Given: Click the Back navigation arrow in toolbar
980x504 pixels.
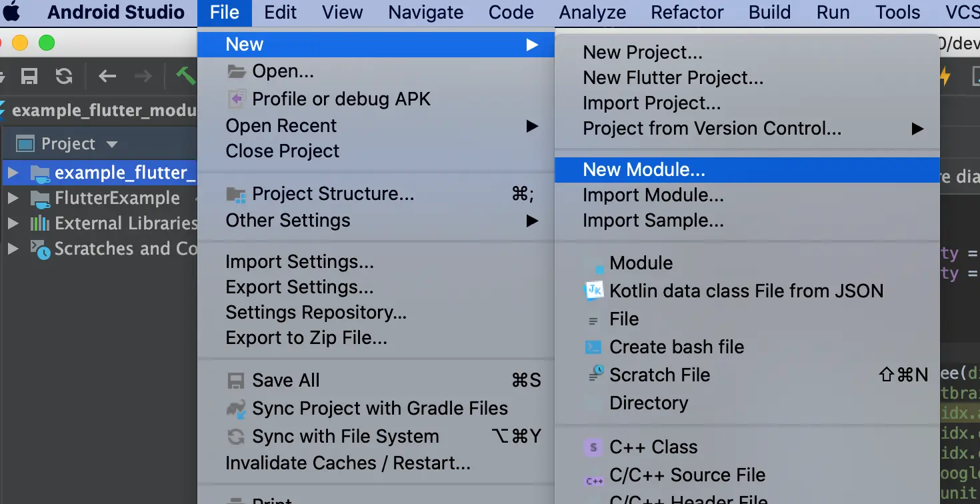Looking at the screenshot, I should point(107,77).
